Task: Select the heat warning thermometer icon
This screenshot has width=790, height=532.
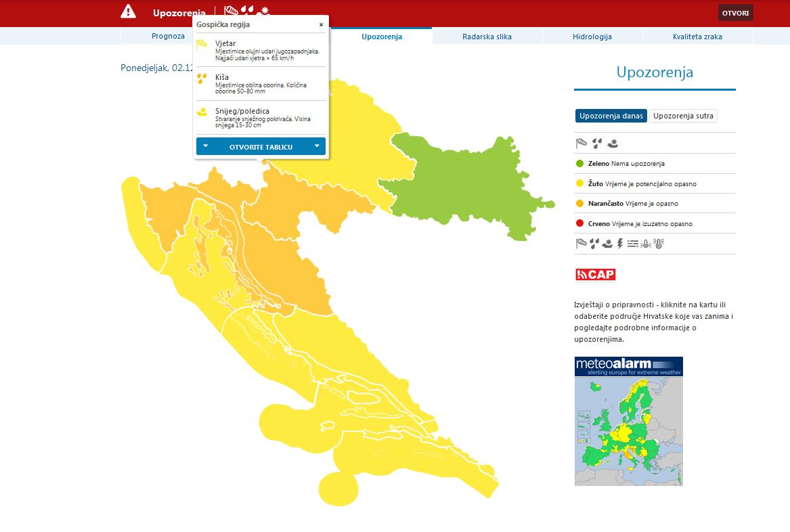Action: point(660,244)
